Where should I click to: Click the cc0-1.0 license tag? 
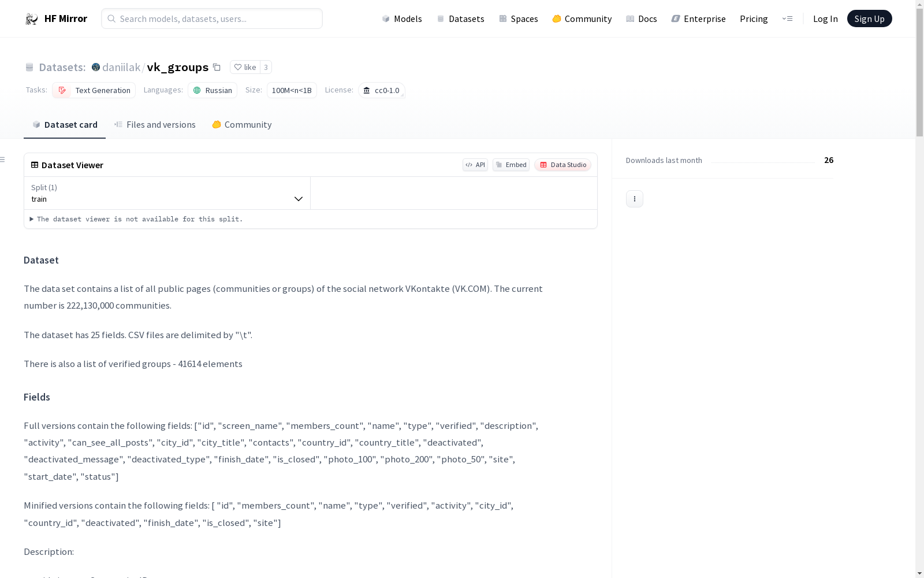point(382,90)
